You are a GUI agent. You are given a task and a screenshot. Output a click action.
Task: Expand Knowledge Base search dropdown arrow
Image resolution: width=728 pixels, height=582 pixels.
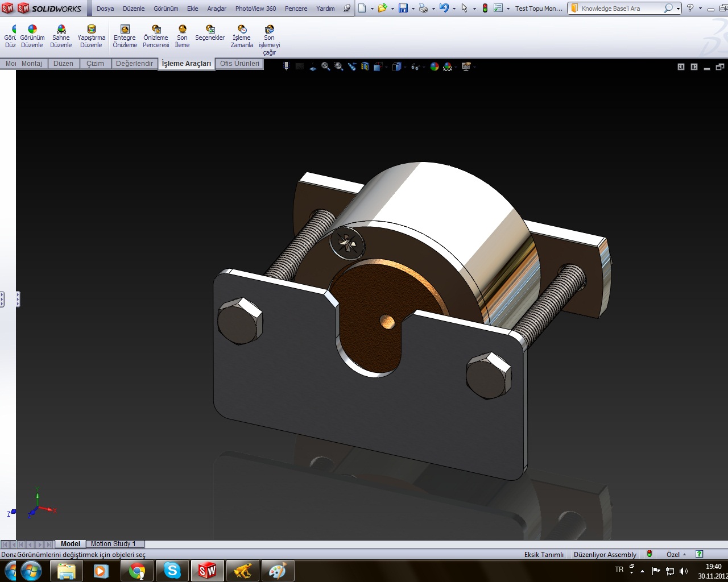tap(678, 9)
